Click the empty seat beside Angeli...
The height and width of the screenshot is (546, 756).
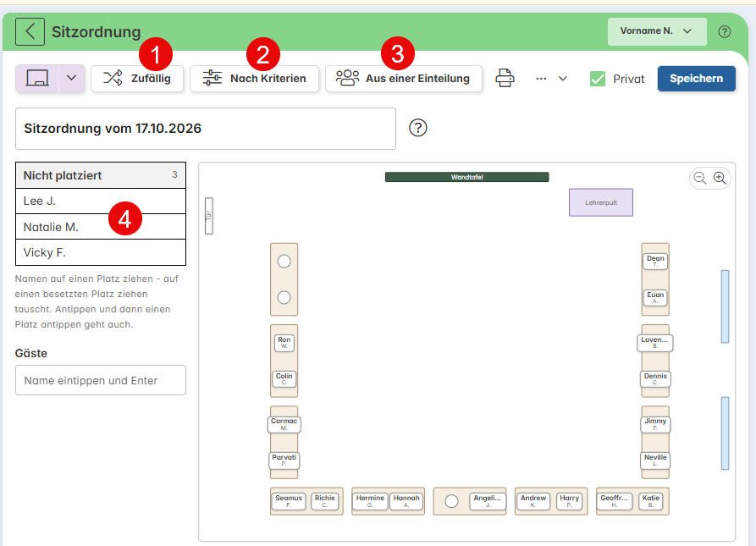(451, 501)
